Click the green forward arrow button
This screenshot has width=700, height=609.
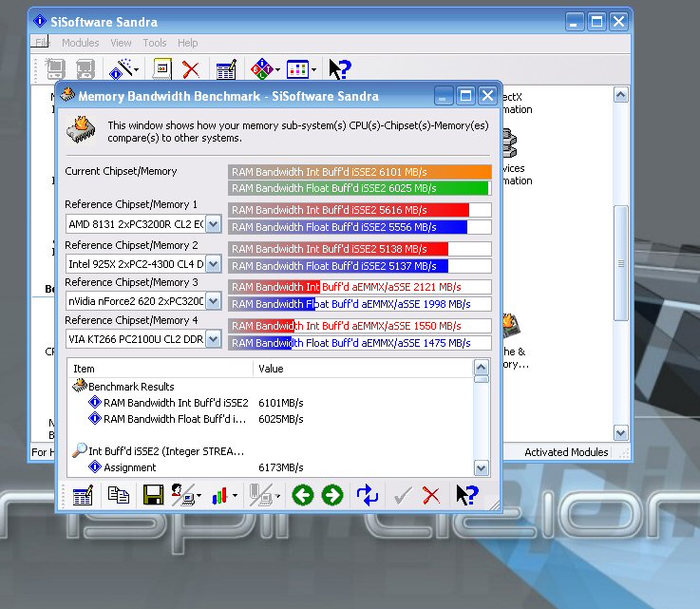coord(332,495)
